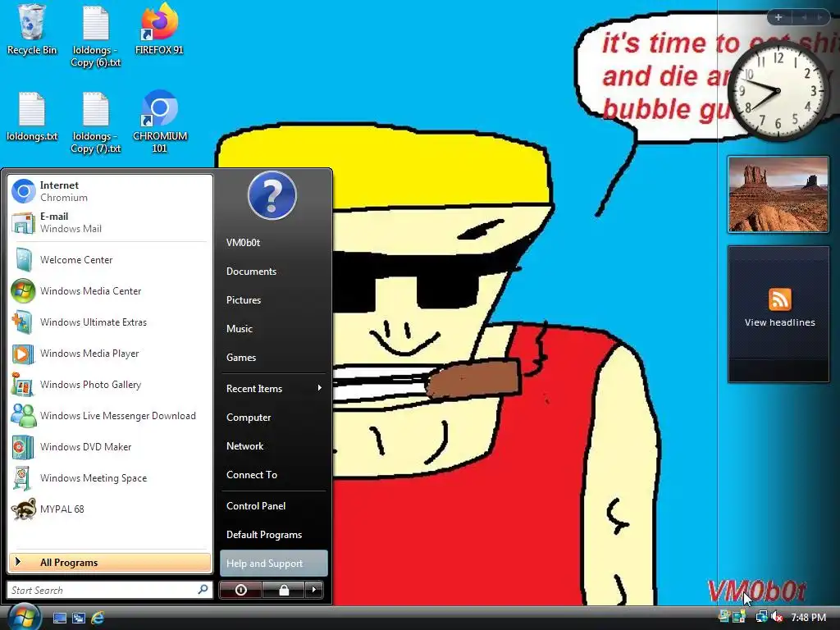Launch Internet Explorer from Quick Launch
The height and width of the screenshot is (630, 840).
click(98, 618)
